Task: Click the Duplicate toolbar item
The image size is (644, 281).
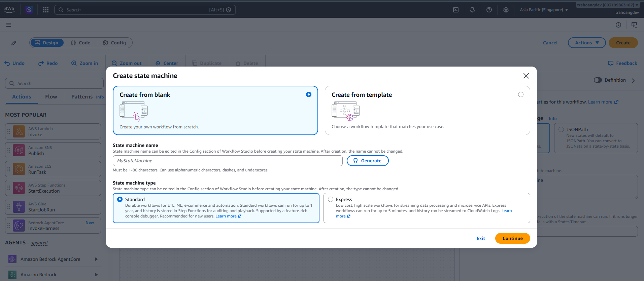Action: (x=207, y=63)
